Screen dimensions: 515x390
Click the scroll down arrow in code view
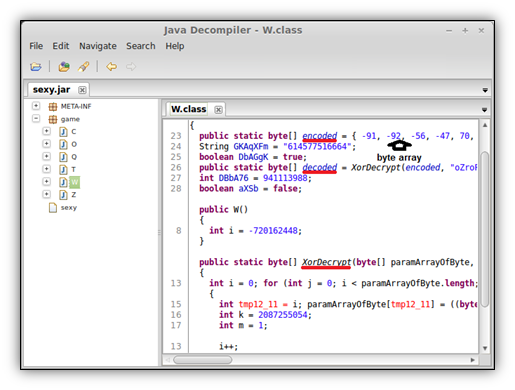(x=485, y=348)
